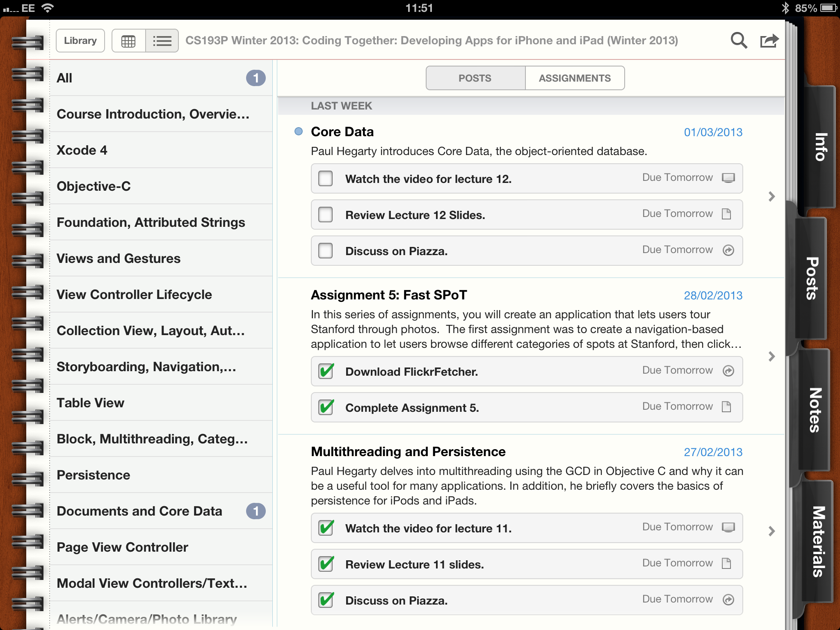Open document icon for Complete Assignment 5
The width and height of the screenshot is (840, 630).
pos(726,407)
